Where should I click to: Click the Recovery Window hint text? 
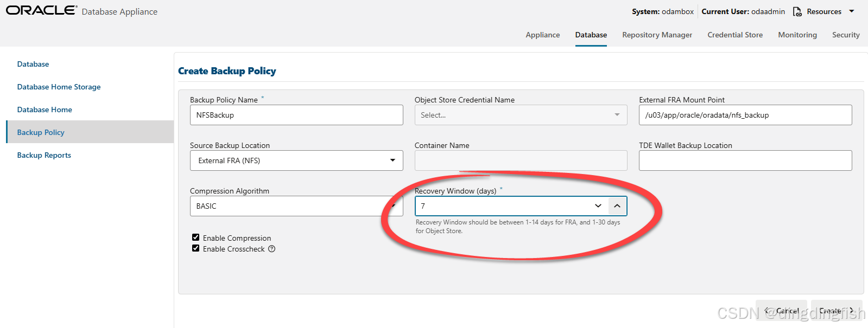pos(518,227)
